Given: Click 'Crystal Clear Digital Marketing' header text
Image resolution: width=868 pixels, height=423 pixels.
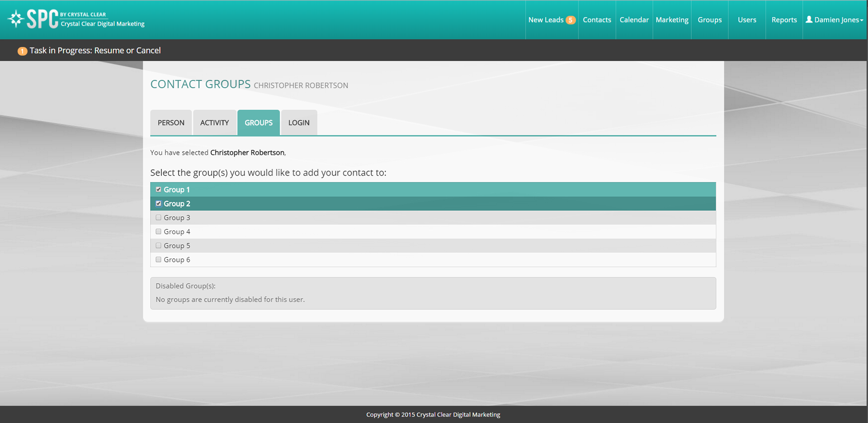Looking at the screenshot, I should (x=103, y=24).
